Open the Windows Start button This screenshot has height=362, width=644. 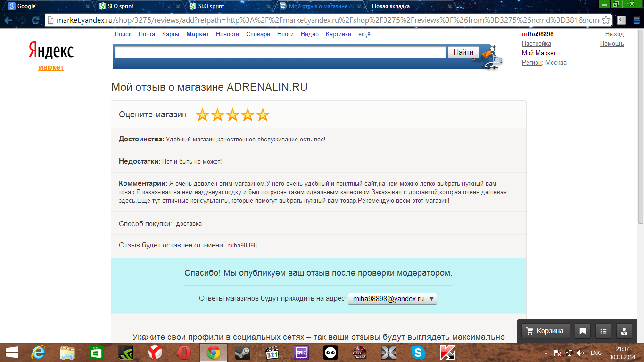click(11, 353)
